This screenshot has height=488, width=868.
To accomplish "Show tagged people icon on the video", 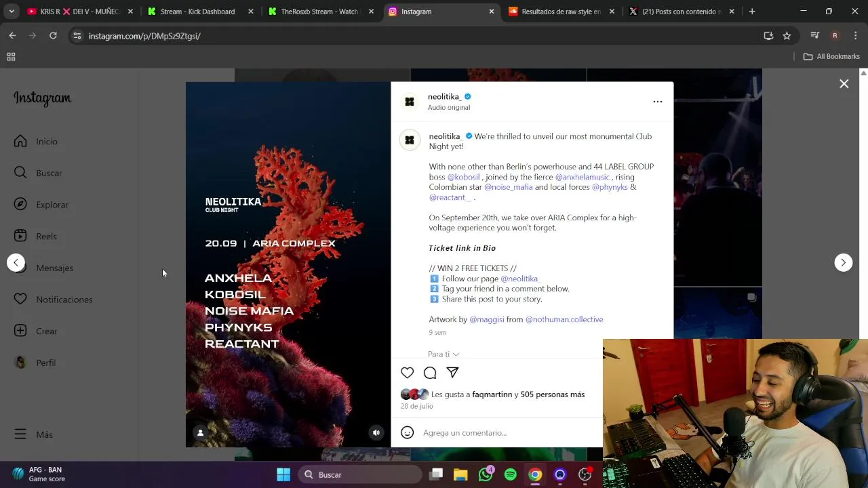I will (200, 432).
